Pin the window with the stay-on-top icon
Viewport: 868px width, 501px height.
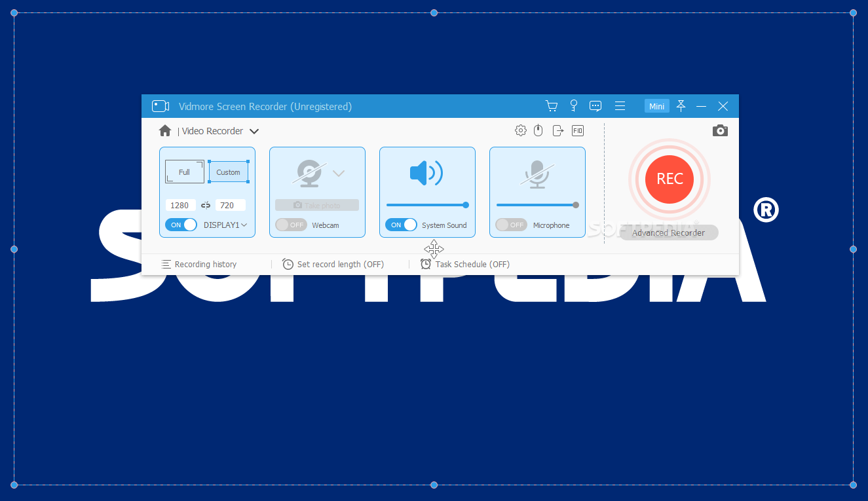tap(681, 105)
